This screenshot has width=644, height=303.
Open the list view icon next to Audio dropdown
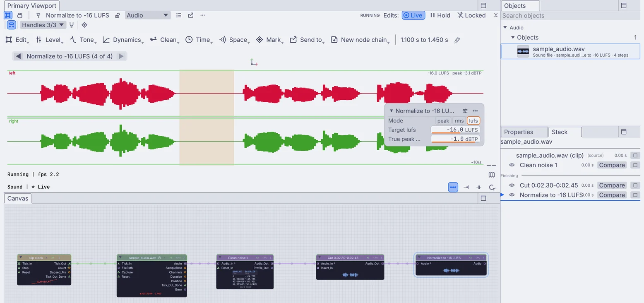coord(179,15)
